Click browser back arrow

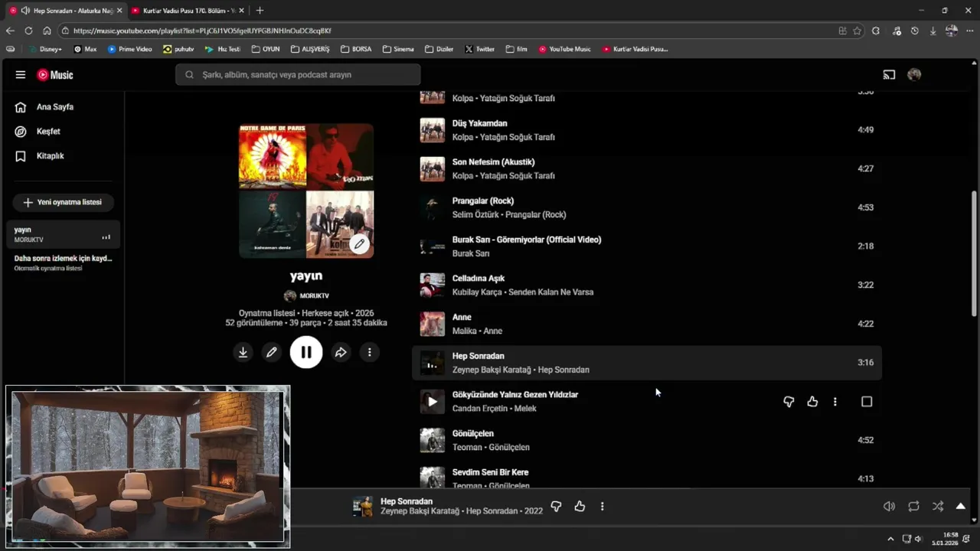[10, 31]
